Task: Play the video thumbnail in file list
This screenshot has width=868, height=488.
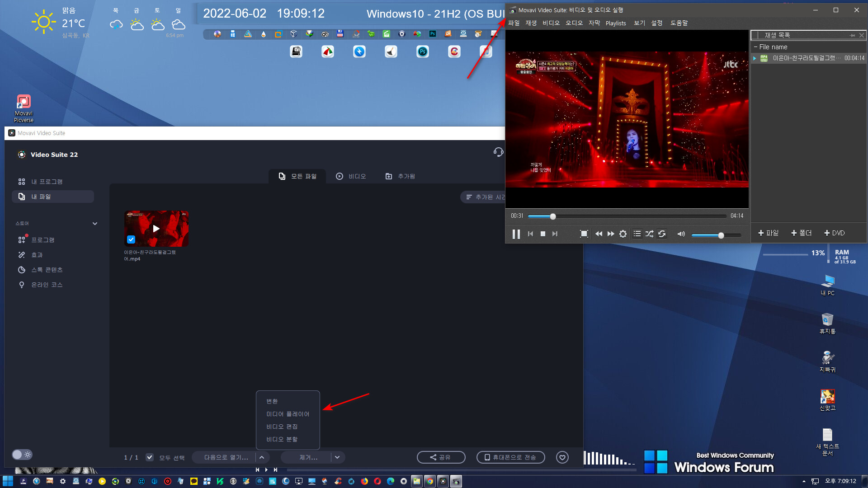Action: 156,229
